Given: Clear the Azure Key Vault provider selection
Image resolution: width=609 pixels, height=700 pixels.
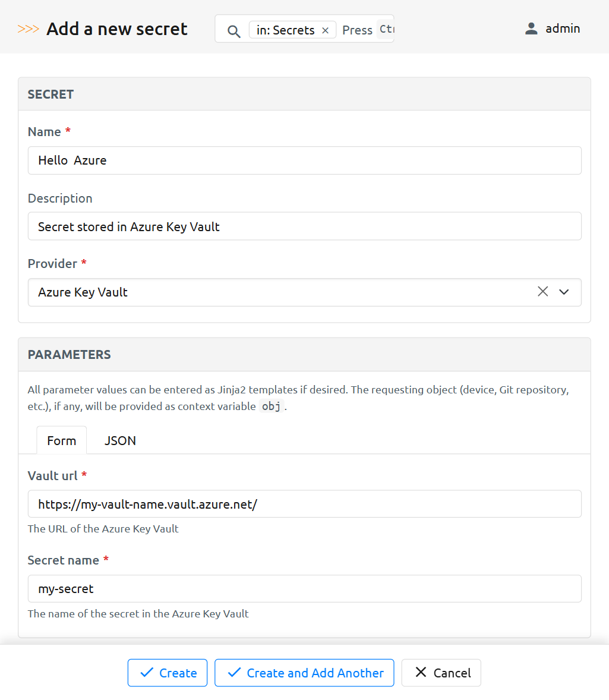Looking at the screenshot, I should click(542, 292).
